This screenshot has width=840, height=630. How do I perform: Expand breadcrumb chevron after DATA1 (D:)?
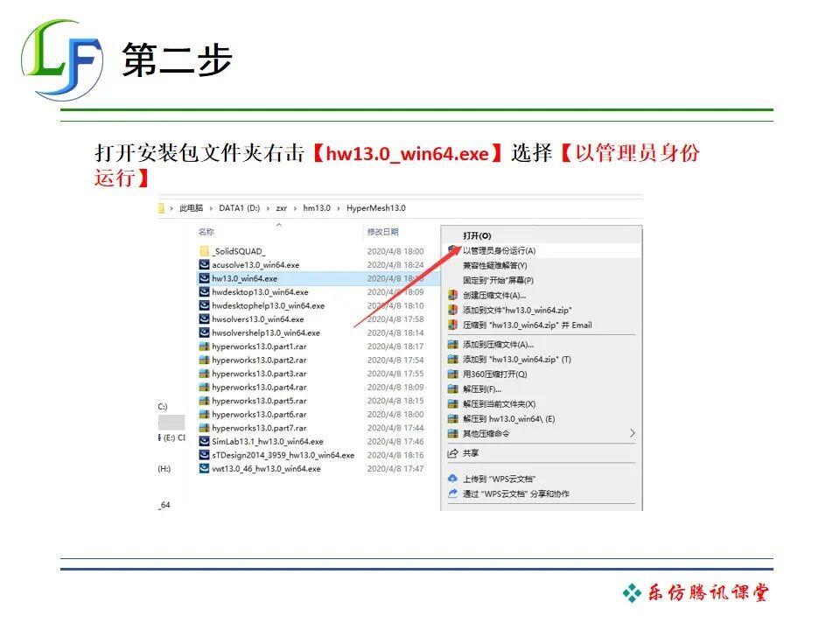(268, 208)
